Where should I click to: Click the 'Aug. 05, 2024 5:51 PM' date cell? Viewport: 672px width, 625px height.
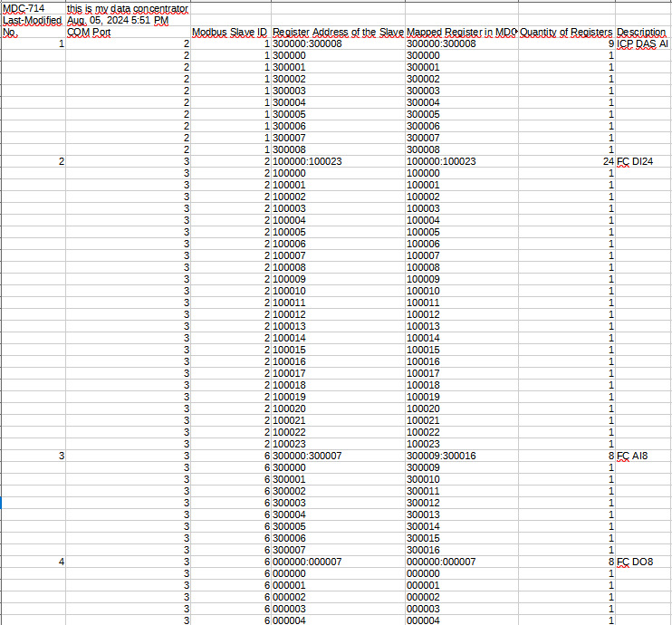coord(128,20)
